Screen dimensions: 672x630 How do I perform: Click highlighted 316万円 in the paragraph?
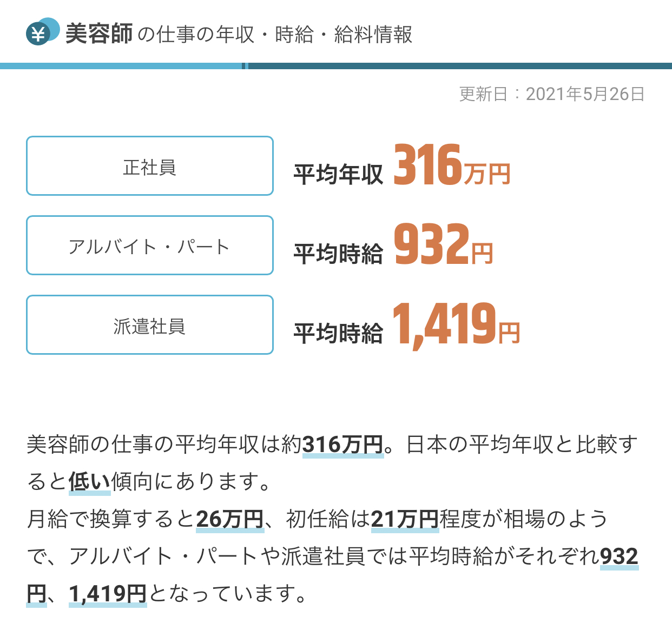point(343,445)
